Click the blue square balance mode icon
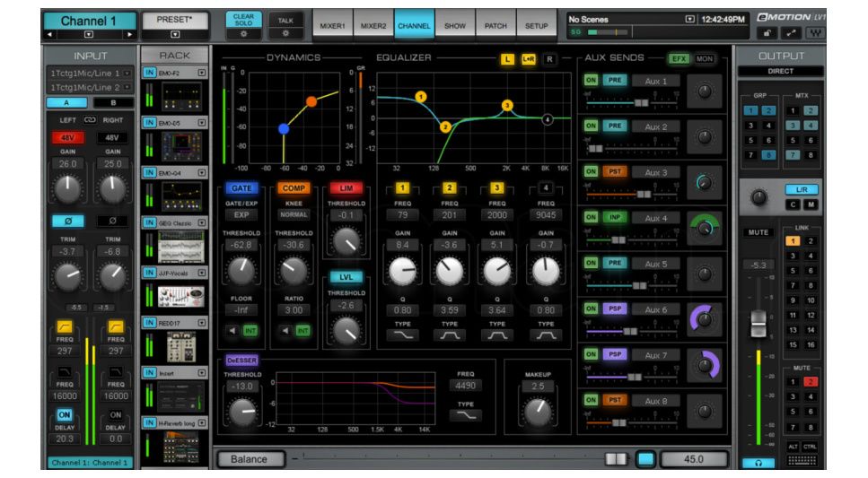Viewport: 868px width, 478px height. (x=645, y=459)
